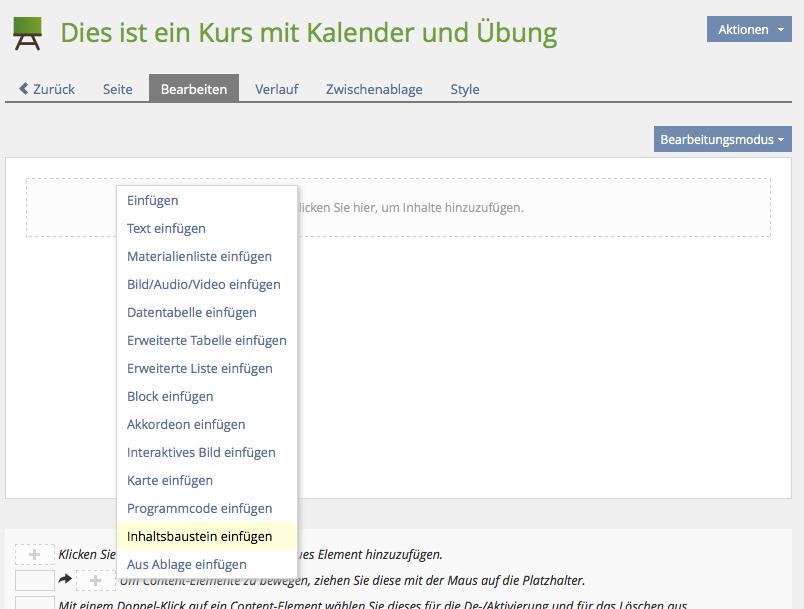The height and width of the screenshot is (609, 804).
Task: Click the dashed content placeholder area
Action: 530,208
